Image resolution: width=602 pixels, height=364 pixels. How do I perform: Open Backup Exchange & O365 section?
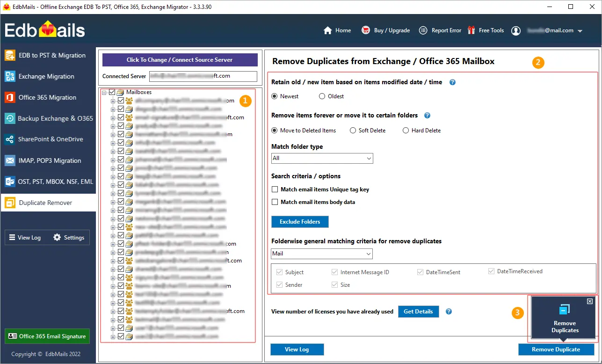(x=48, y=118)
